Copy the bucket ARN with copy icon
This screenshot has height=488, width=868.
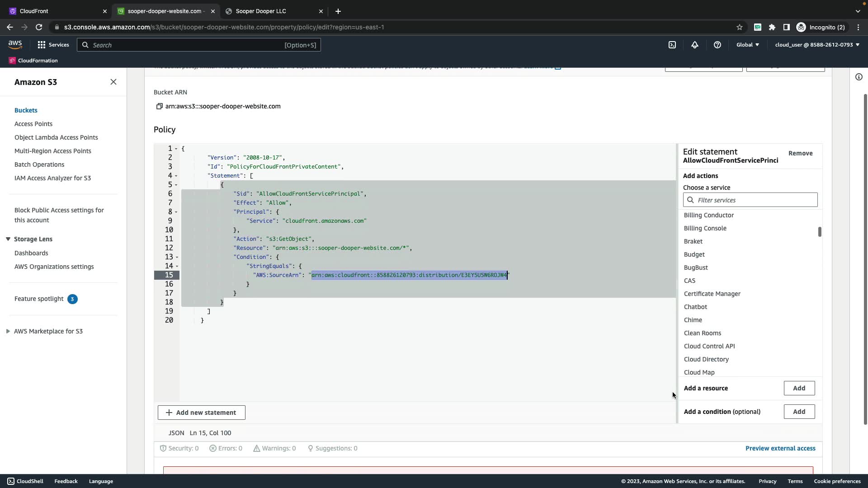tap(159, 106)
